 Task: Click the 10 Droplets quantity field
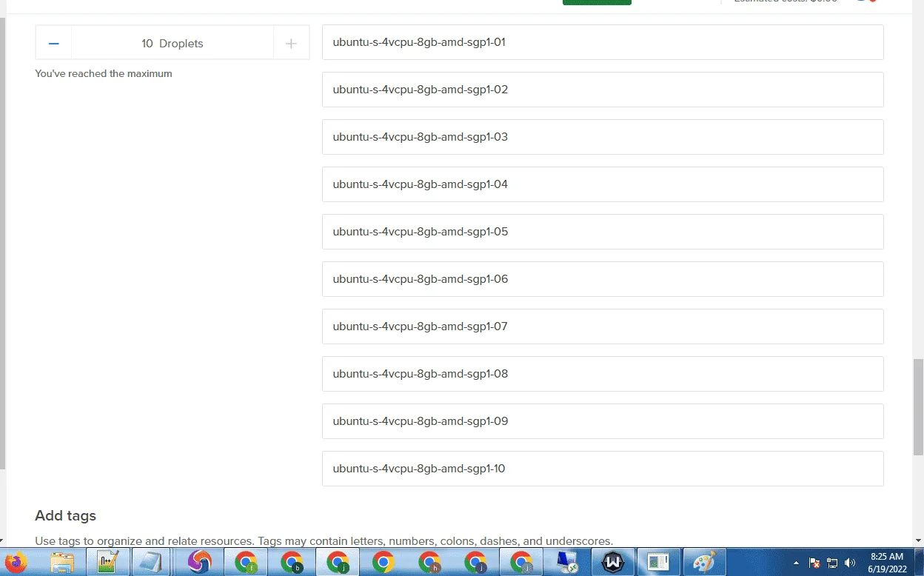[173, 44]
